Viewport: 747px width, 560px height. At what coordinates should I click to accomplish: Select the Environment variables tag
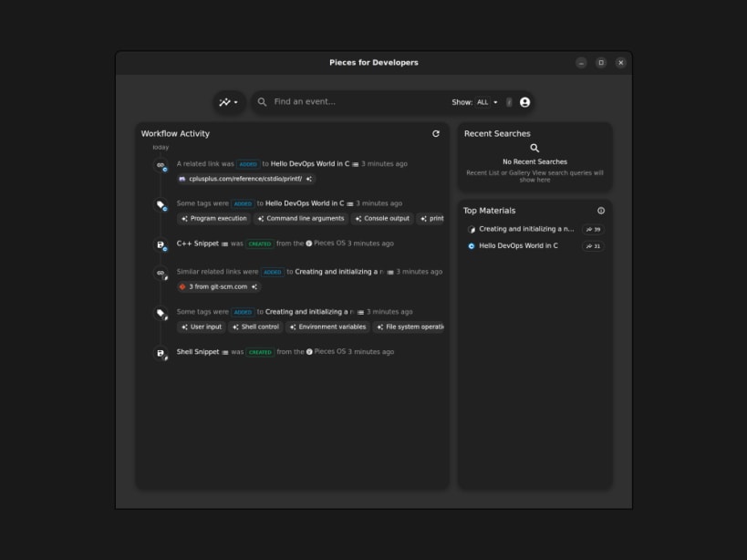(x=327, y=327)
